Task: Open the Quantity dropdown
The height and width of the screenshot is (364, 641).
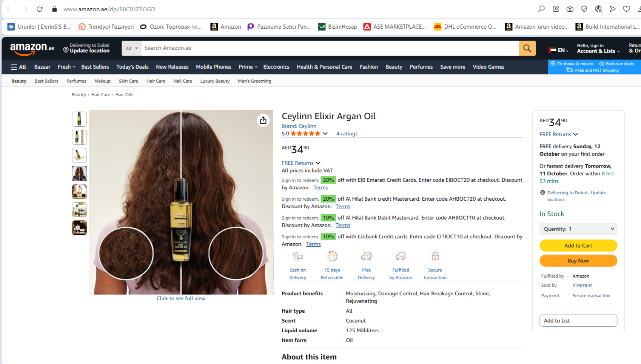Action: click(x=578, y=229)
